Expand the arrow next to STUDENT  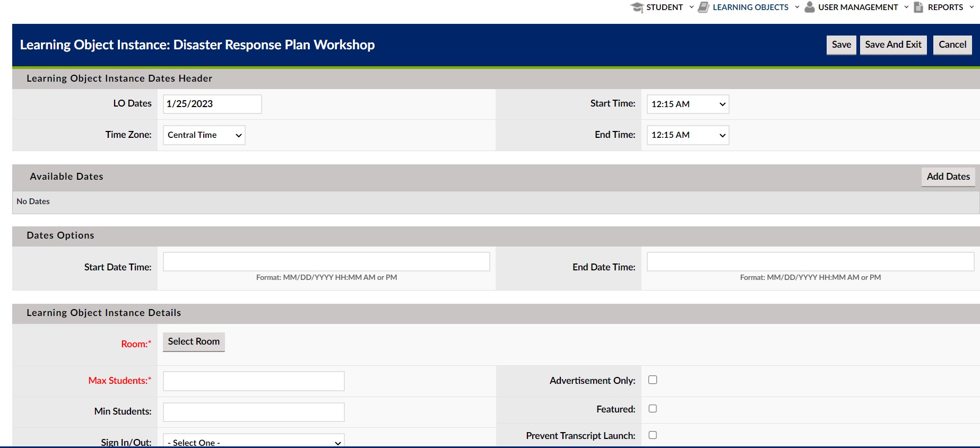click(x=691, y=7)
